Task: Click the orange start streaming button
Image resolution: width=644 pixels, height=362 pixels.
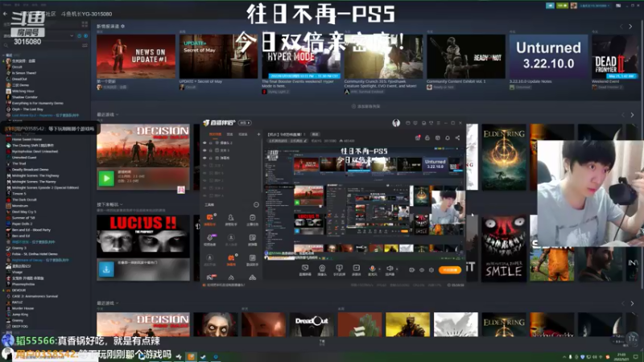Action: [449, 270]
